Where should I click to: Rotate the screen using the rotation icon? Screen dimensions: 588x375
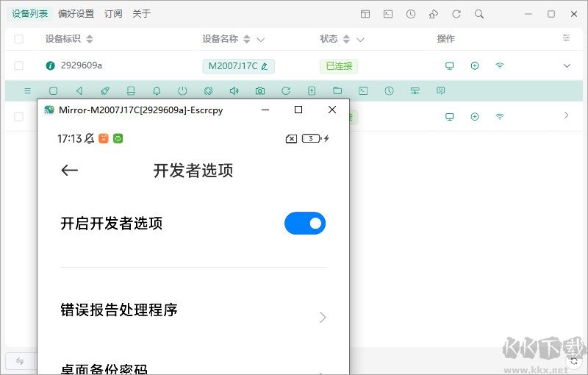[x=208, y=90]
